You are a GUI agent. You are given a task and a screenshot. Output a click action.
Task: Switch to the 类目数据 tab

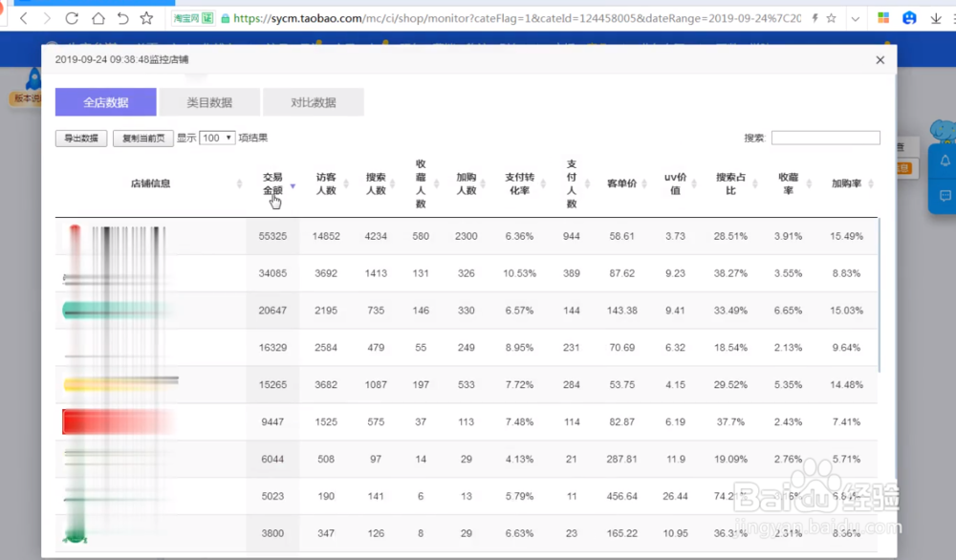coord(209,102)
